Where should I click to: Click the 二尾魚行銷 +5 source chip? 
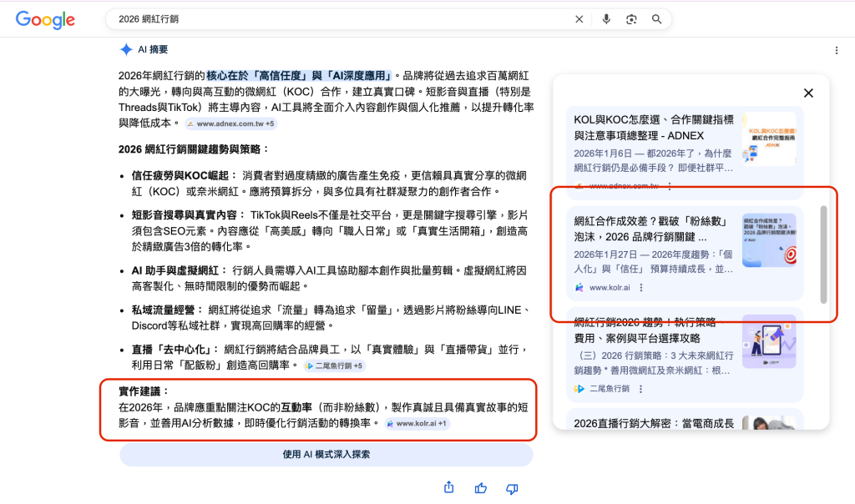pyautogui.click(x=334, y=365)
